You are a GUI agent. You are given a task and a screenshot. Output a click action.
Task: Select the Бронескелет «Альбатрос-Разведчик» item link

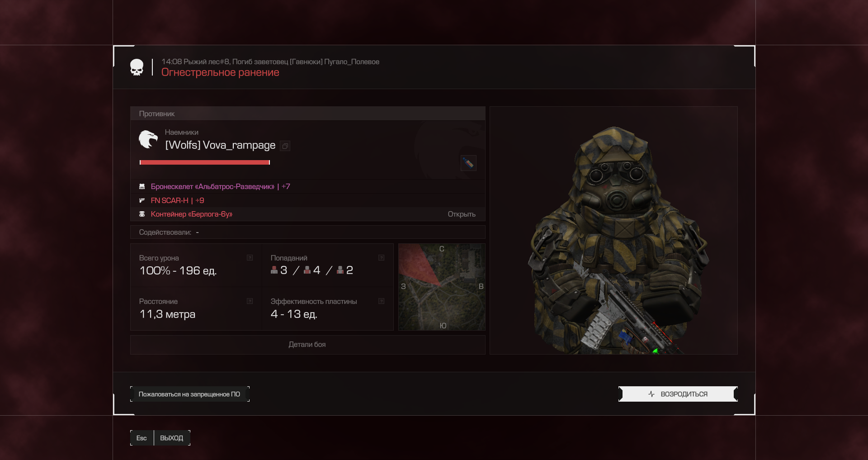212,186
